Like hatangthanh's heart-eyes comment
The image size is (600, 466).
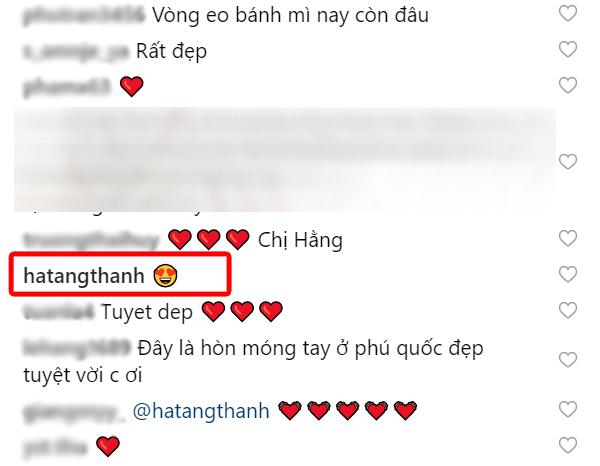click(568, 274)
